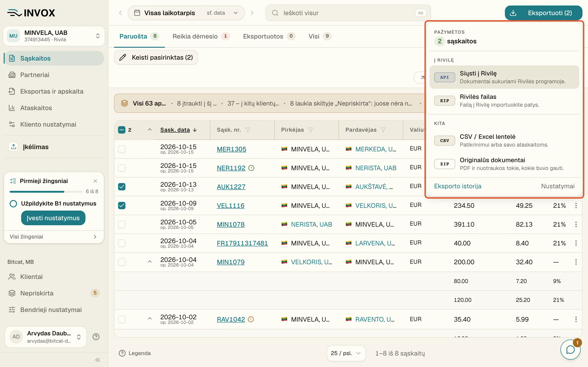Viewport: 588px width, 367px height.
Task: Click filter icon in Pirkėjas column header
Action: tap(311, 130)
